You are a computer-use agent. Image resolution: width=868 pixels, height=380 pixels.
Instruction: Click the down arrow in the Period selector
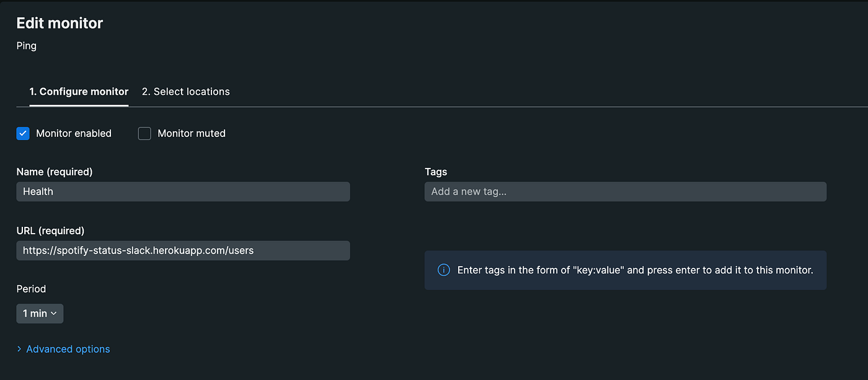pos(54,314)
